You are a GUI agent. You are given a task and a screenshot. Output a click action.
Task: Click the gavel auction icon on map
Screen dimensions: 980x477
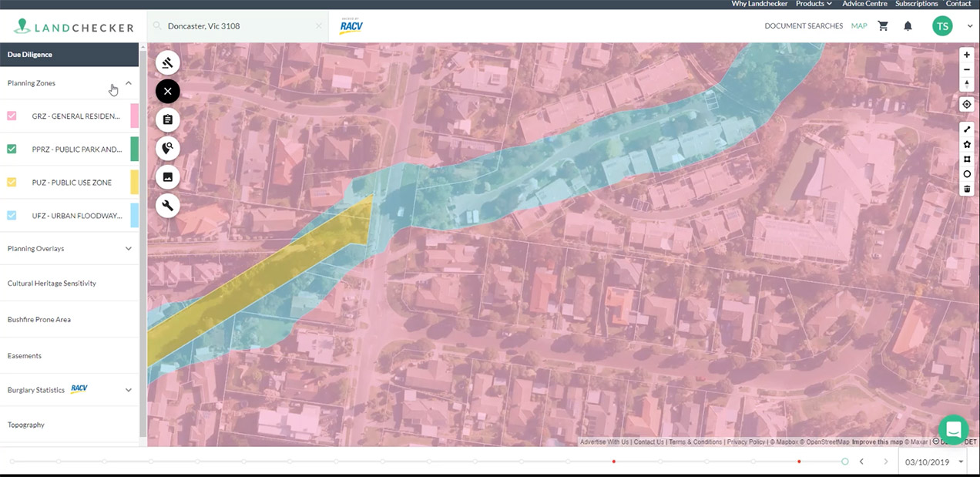(x=167, y=62)
